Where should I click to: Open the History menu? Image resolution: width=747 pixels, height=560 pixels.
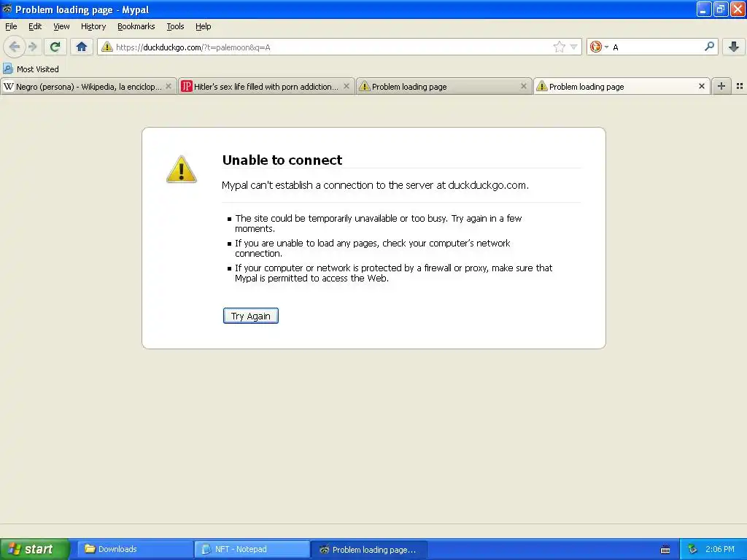(93, 26)
